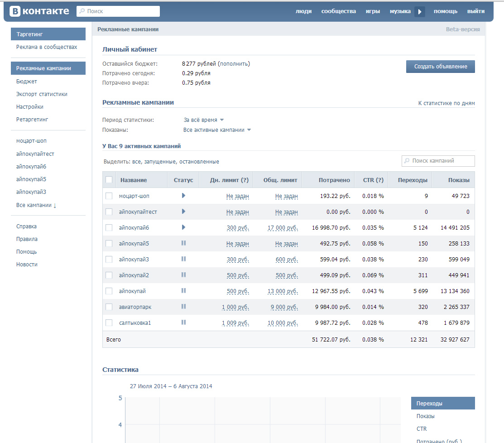The image size is (504, 443).
Task: Check the авиаторпарк campaign checkbox
Action: [109, 307]
